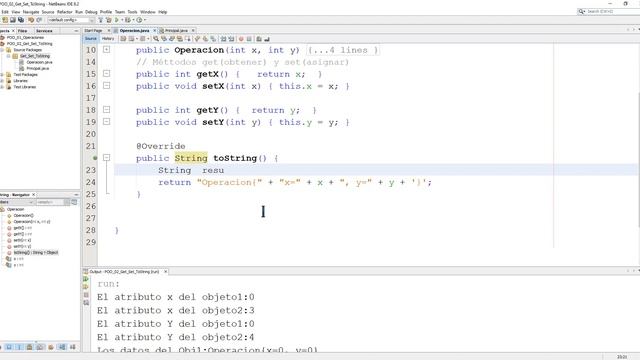Click the red Start Macro Recording icon
640x360 pixels.
click(x=241, y=39)
